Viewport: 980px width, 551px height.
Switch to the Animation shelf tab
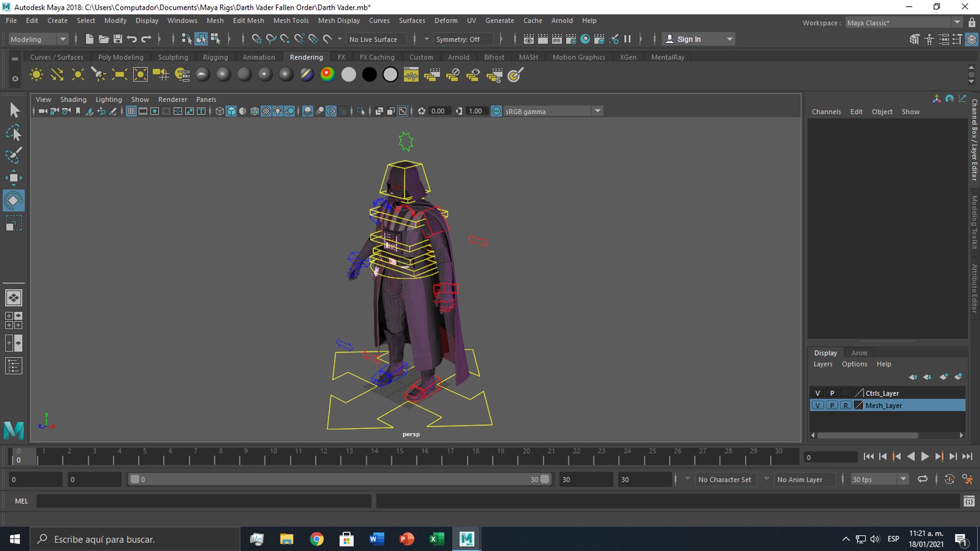tap(259, 57)
